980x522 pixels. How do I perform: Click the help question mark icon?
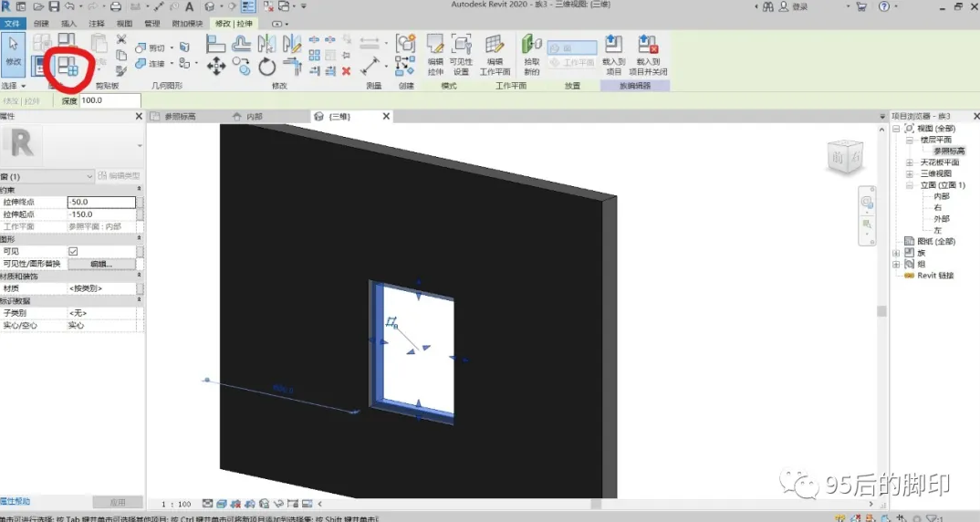coord(884,7)
